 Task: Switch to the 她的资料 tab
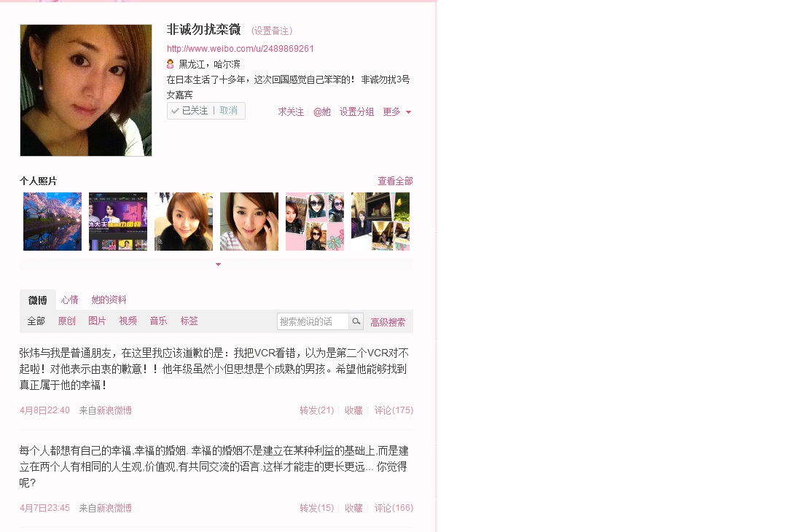pos(109,300)
